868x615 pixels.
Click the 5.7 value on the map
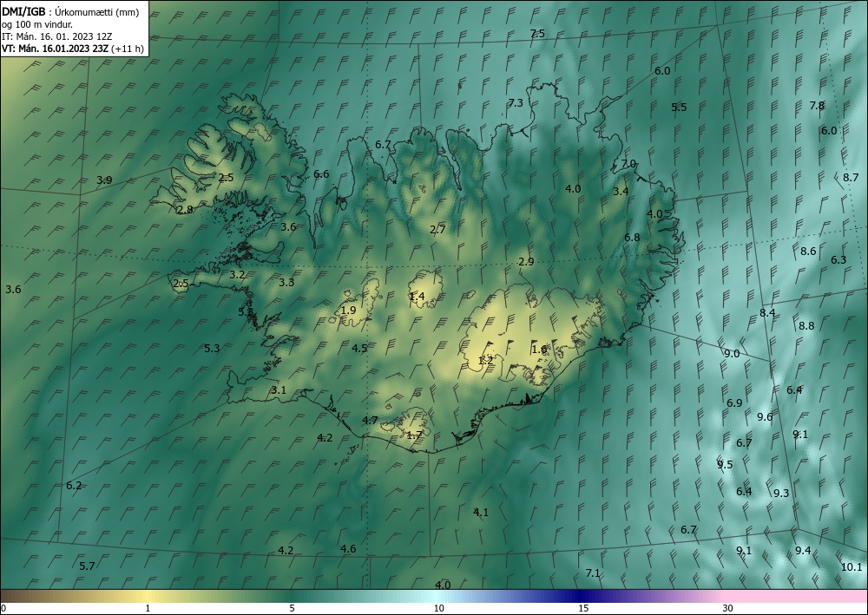87,566
